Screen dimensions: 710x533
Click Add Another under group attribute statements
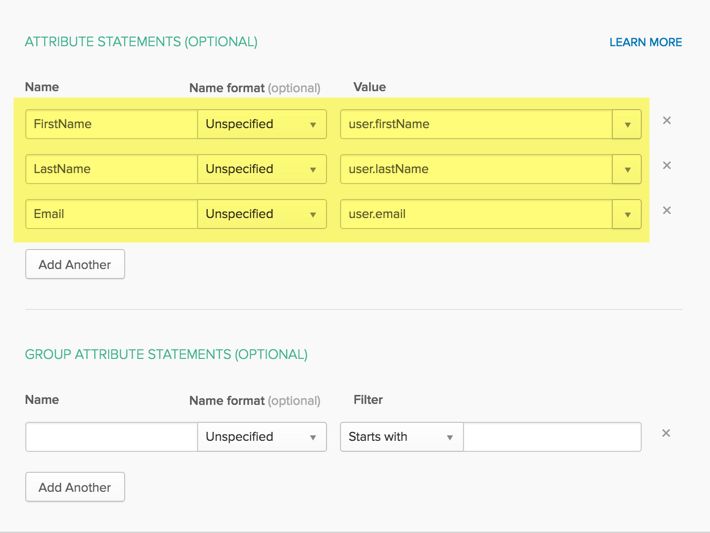(75, 487)
